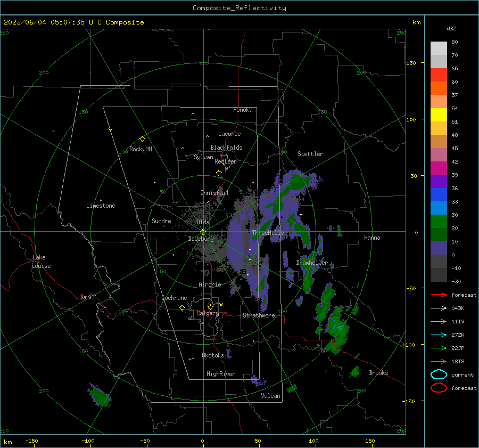The height and width of the screenshot is (448, 479).
Task: Click the yellow diamond marker near Cochrane
Action: tap(183, 307)
